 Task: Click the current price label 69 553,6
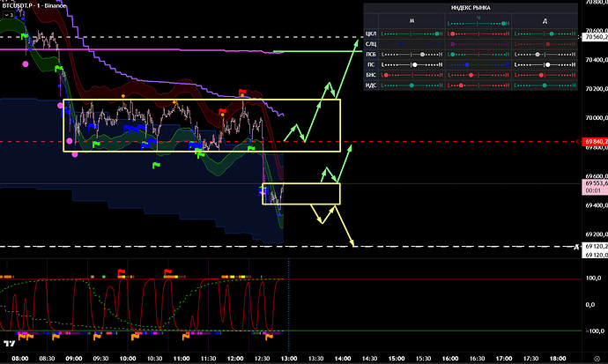coord(593,183)
